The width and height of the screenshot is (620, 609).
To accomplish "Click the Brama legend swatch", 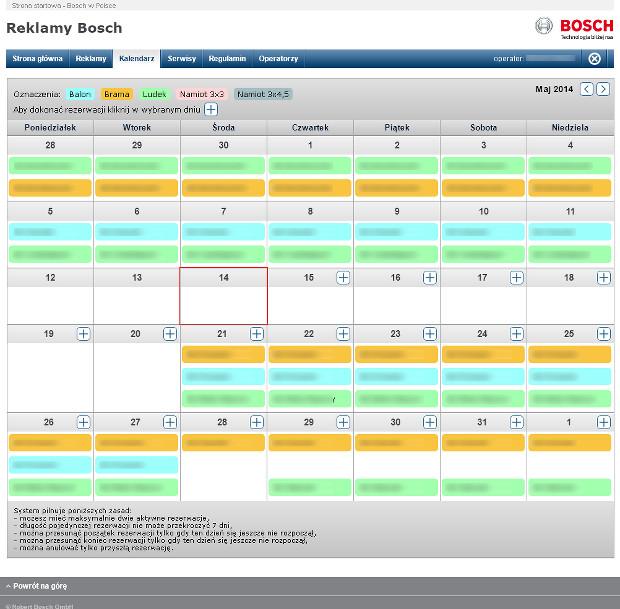I will click(x=117, y=94).
